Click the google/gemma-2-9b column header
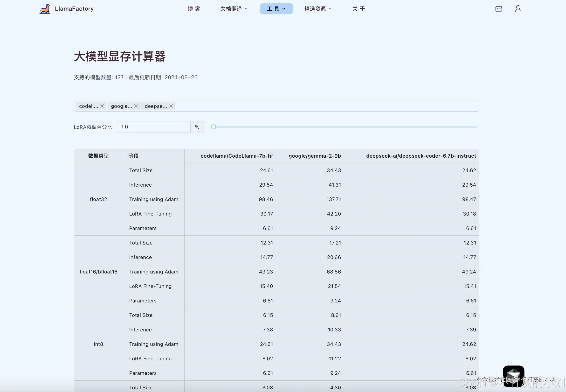The width and height of the screenshot is (566, 392). point(315,156)
